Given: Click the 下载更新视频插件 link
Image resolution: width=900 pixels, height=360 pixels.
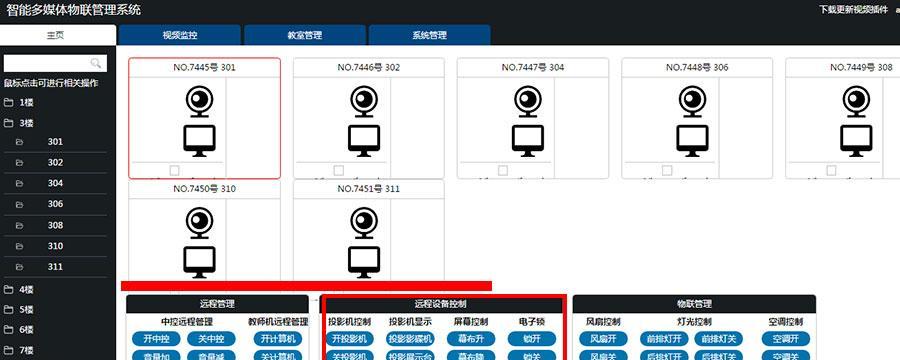Looking at the screenshot, I should pos(854,9).
